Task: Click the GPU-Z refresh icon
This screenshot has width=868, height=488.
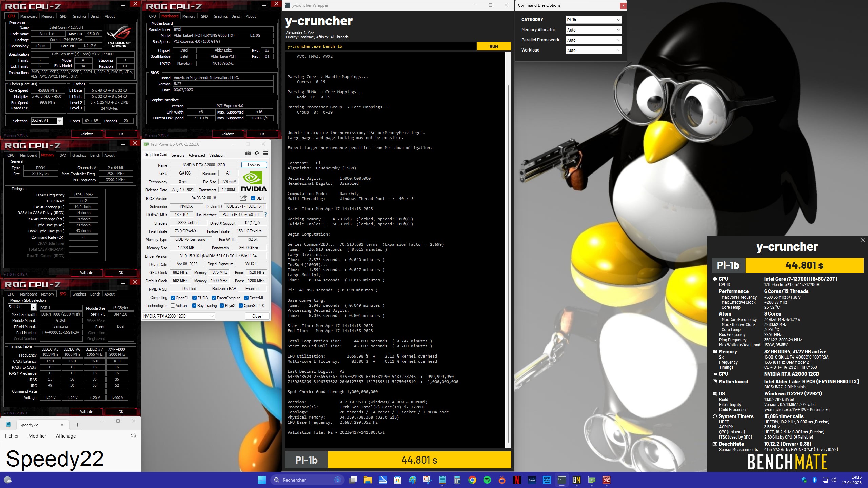Action: point(257,154)
